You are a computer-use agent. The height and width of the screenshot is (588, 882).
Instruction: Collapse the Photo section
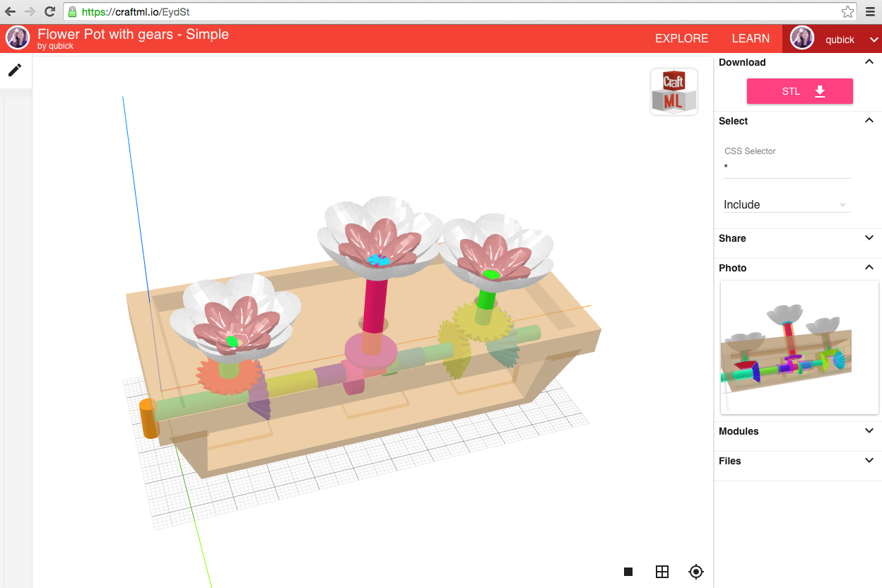(x=869, y=268)
